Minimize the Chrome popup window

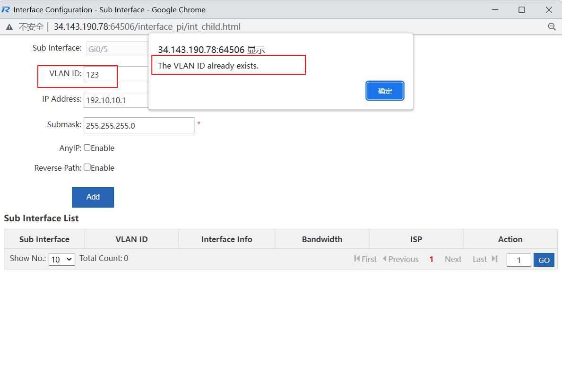(x=495, y=9)
